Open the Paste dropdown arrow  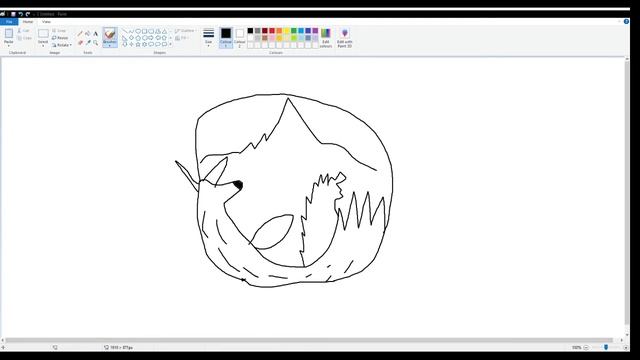(x=9, y=46)
